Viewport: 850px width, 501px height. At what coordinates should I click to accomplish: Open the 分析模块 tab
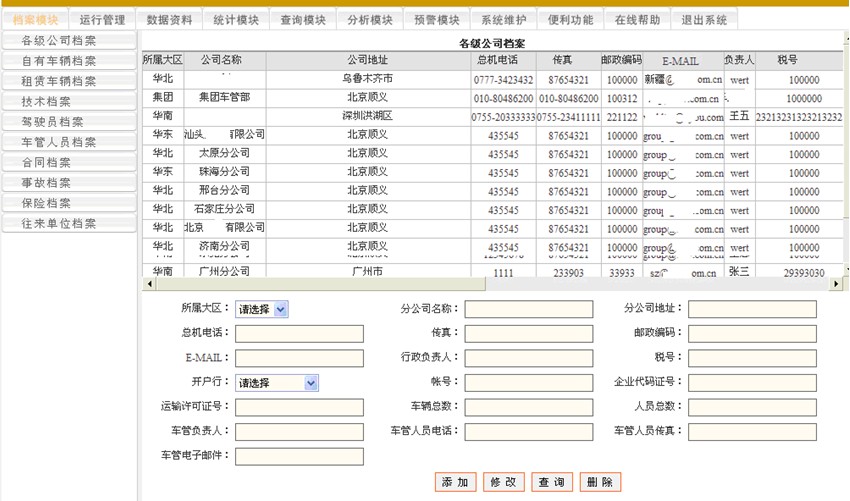coord(370,20)
